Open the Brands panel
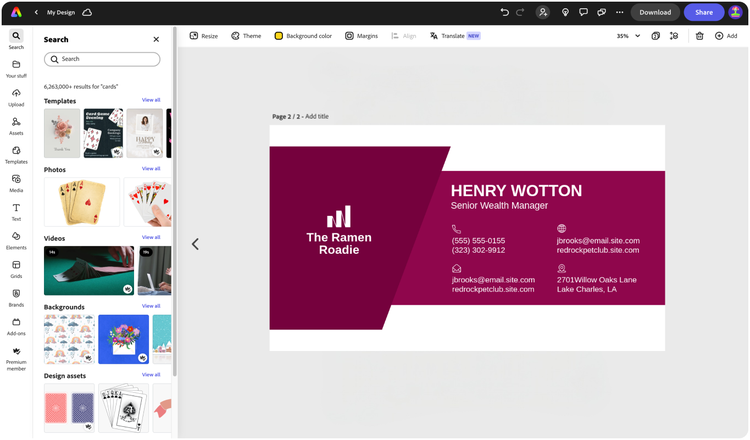This screenshot has height=440, width=750. (16, 298)
